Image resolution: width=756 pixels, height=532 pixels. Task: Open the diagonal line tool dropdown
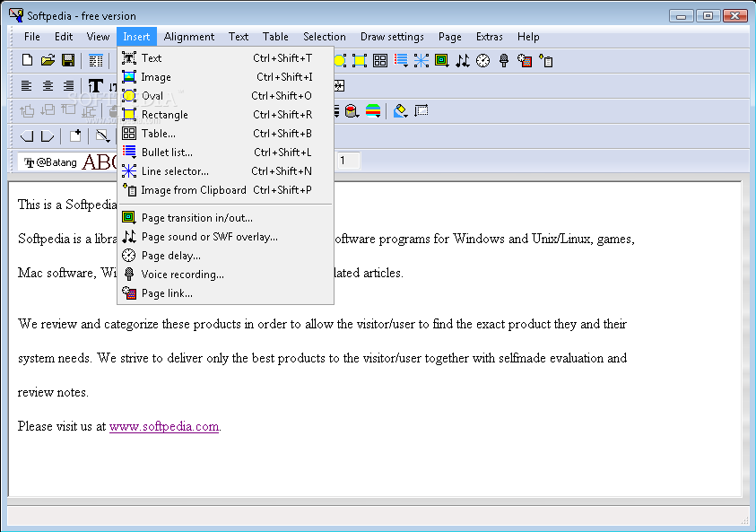pyautogui.click(x=102, y=136)
